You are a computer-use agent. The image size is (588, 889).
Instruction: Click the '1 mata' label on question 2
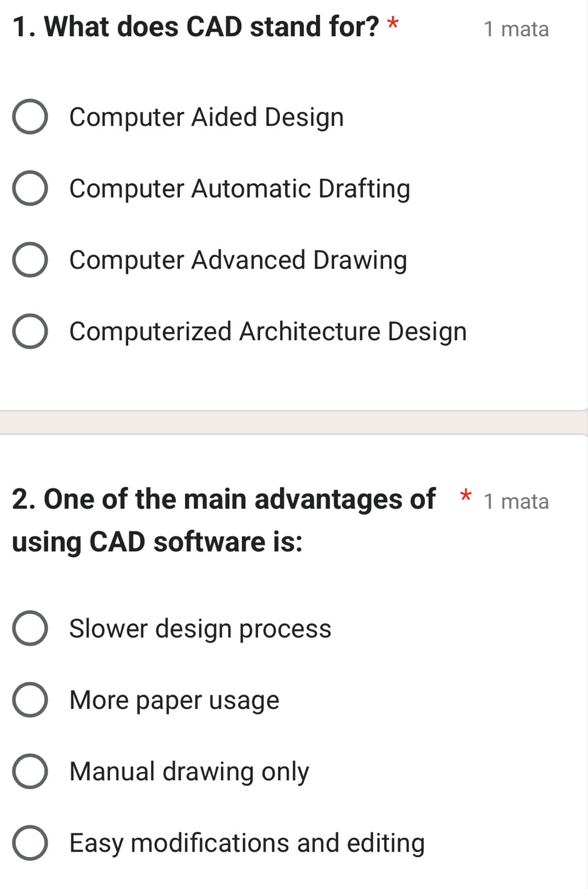point(516,501)
